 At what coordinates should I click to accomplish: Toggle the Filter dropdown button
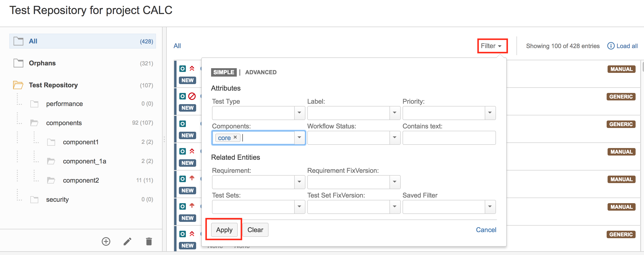tap(491, 46)
